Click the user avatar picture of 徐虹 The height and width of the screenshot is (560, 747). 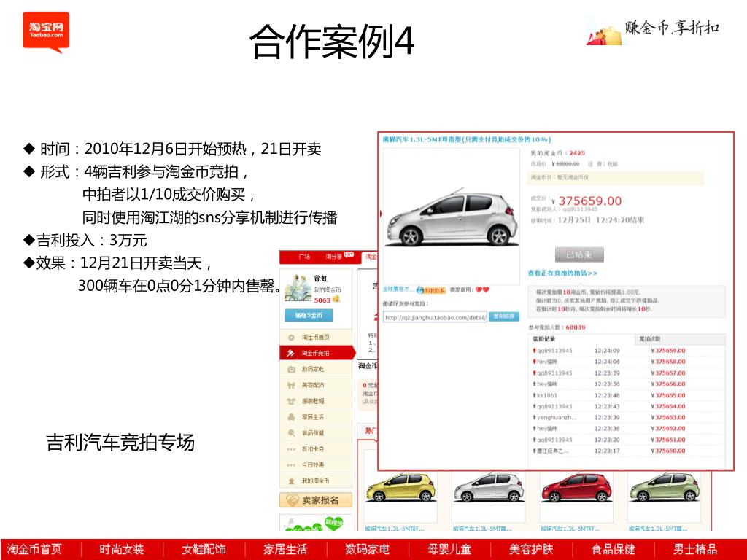point(298,288)
